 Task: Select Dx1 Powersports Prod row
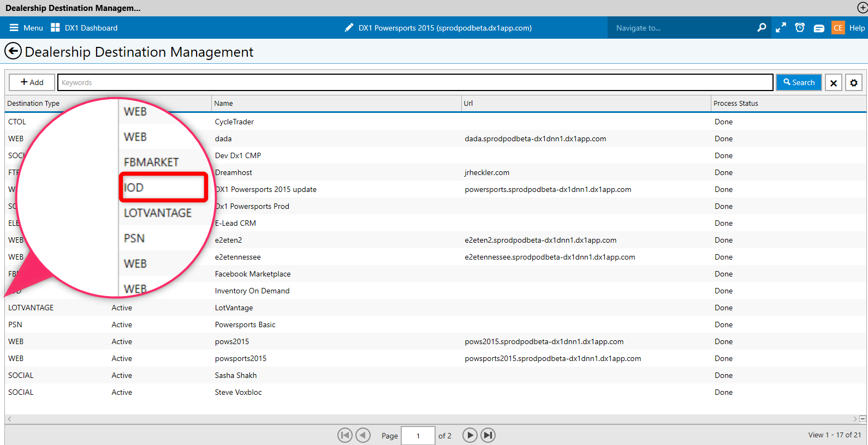pos(436,206)
